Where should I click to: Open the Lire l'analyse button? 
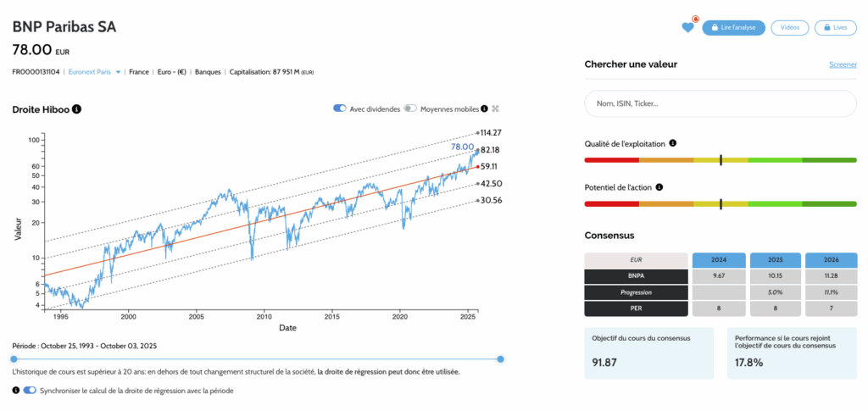point(734,28)
